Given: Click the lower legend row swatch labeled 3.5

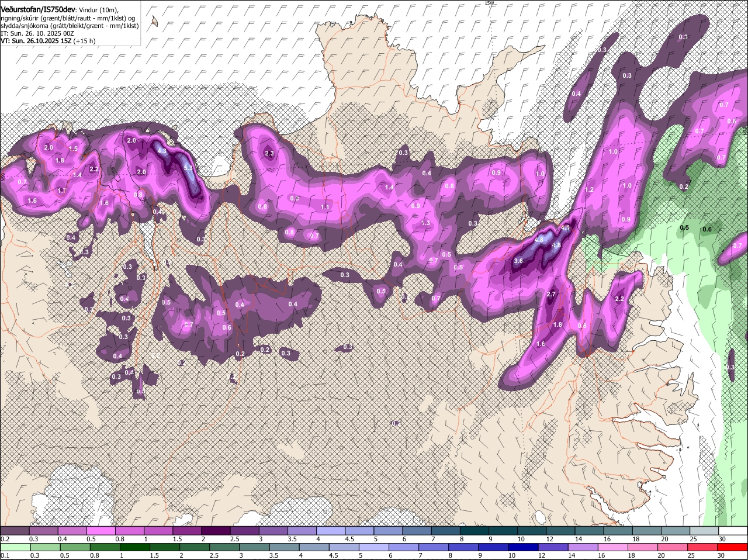Looking at the screenshot, I should 285,547.
